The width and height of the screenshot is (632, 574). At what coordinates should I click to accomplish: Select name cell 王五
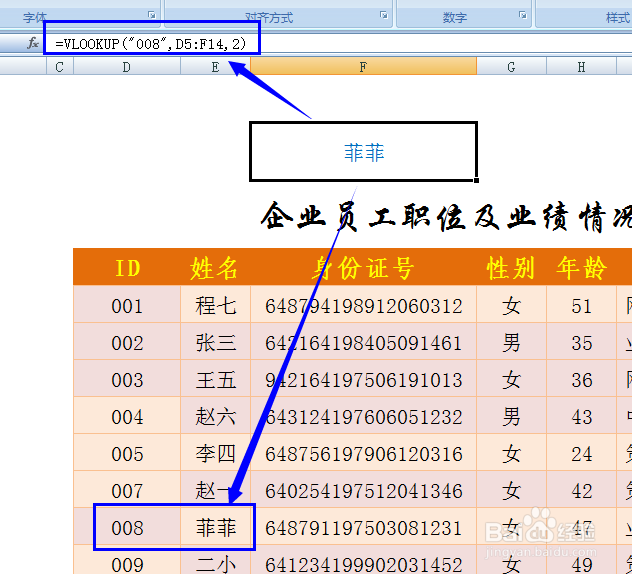(x=215, y=379)
